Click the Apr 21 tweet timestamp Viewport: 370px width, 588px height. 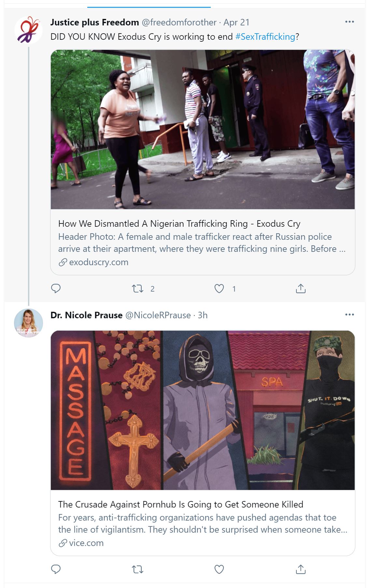click(x=236, y=22)
